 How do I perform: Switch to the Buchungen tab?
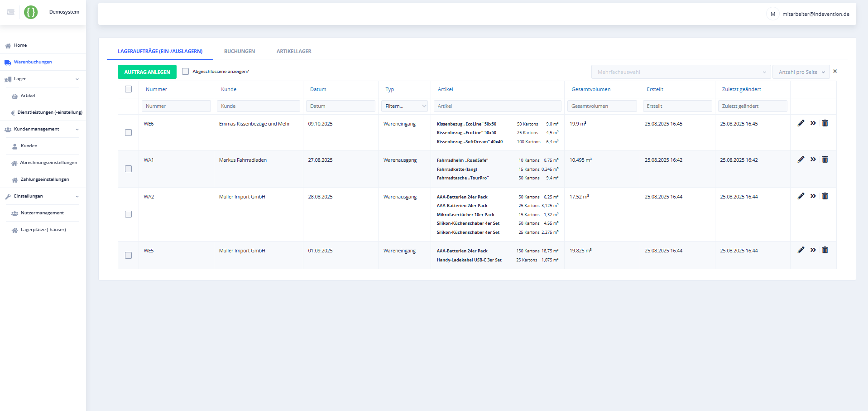239,51
